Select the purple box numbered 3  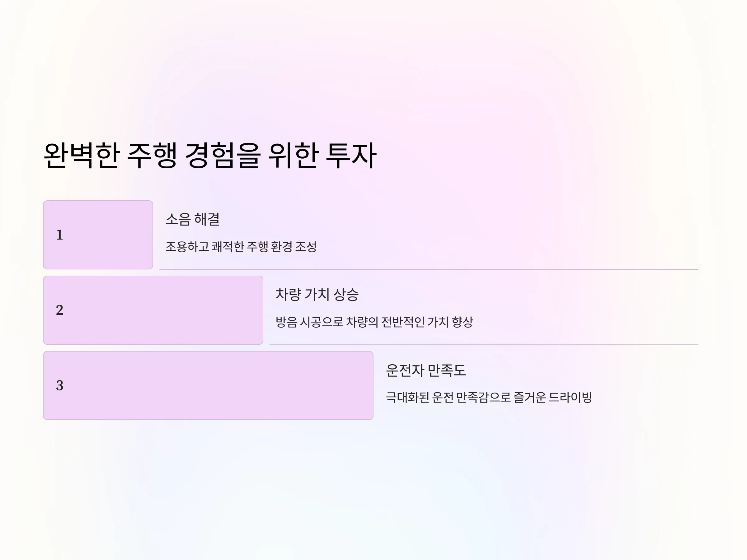208,385
